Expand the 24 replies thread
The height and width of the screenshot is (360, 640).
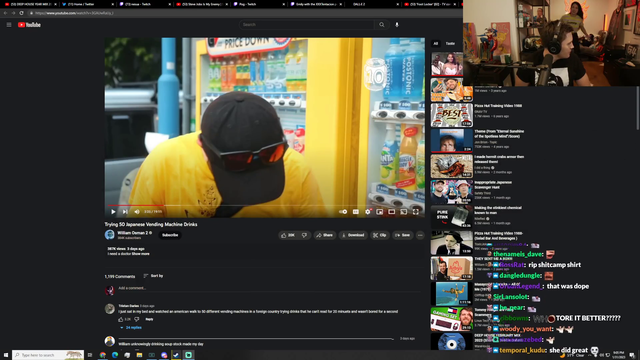coord(131,327)
